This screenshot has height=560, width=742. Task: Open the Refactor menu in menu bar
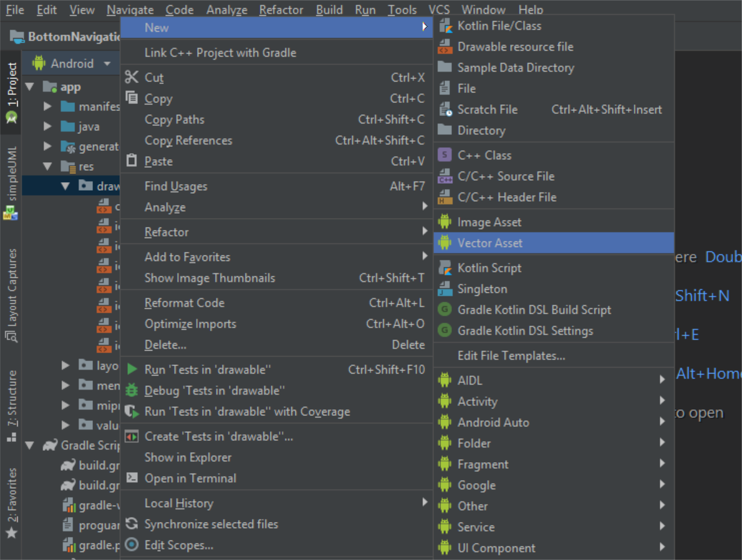pyautogui.click(x=281, y=10)
